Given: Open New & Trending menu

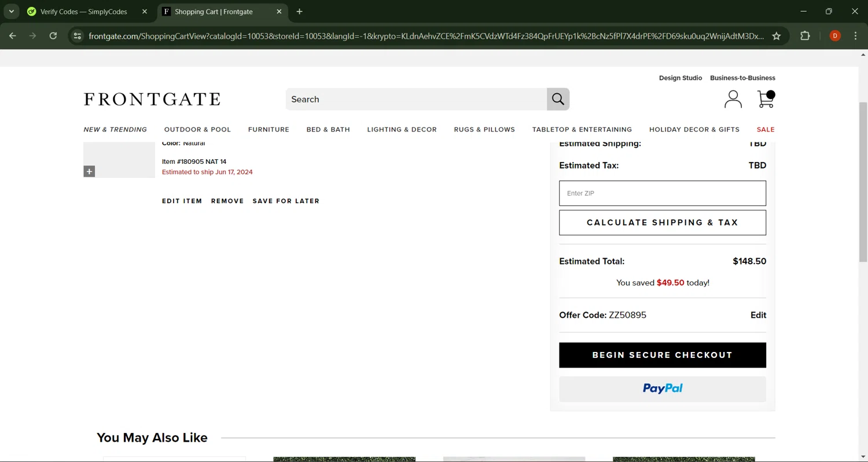Looking at the screenshot, I should click(115, 130).
